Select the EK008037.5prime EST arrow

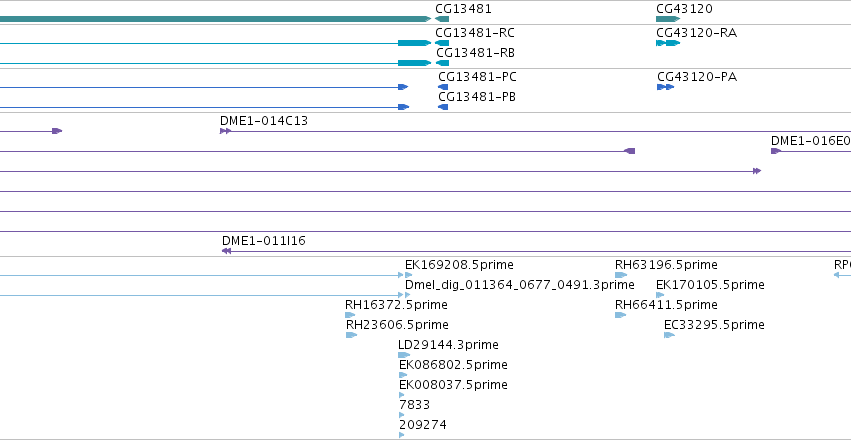(x=402, y=395)
